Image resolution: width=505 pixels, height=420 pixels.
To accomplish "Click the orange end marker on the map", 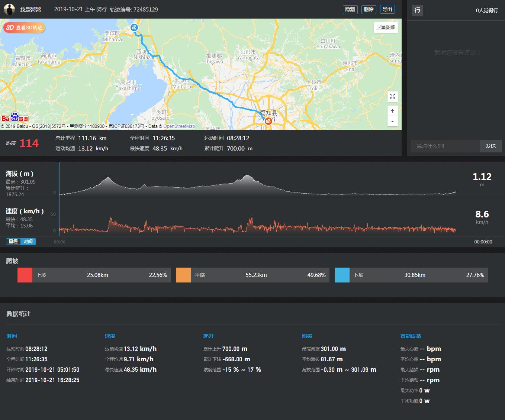I will pyautogui.click(x=268, y=120).
